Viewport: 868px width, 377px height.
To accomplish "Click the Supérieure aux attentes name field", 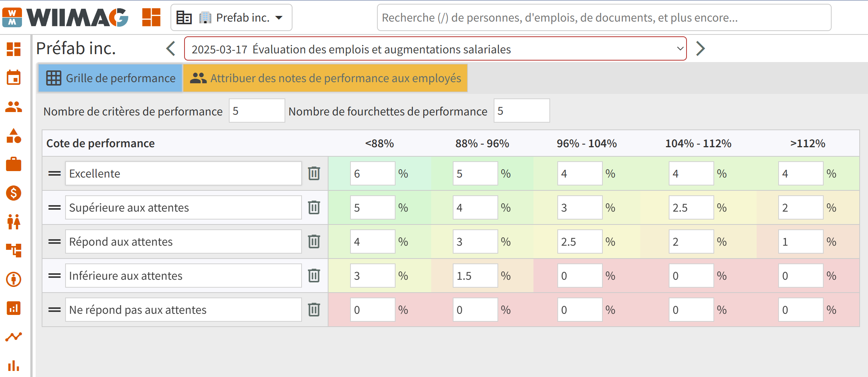I will [183, 207].
